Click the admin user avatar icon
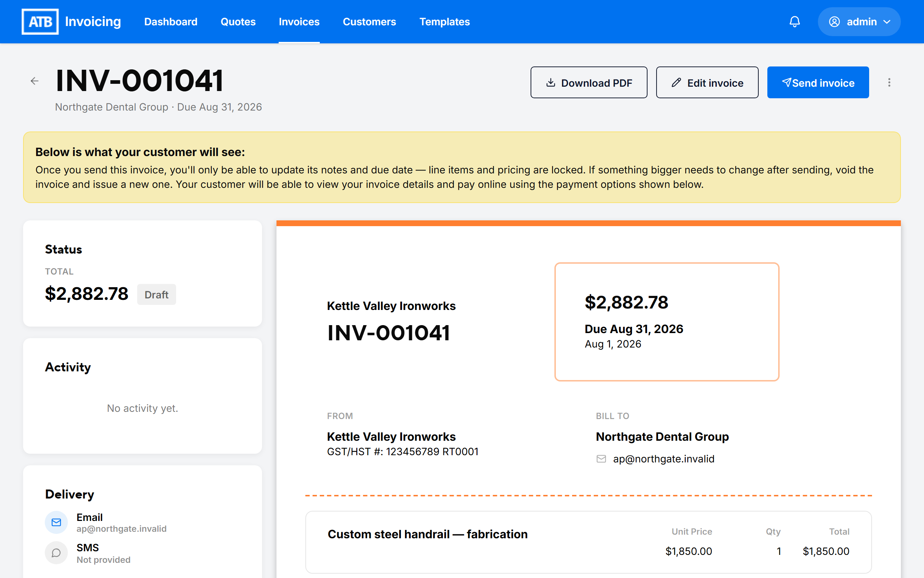The width and height of the screenshot is (924, 578). [x=834, y=22]
